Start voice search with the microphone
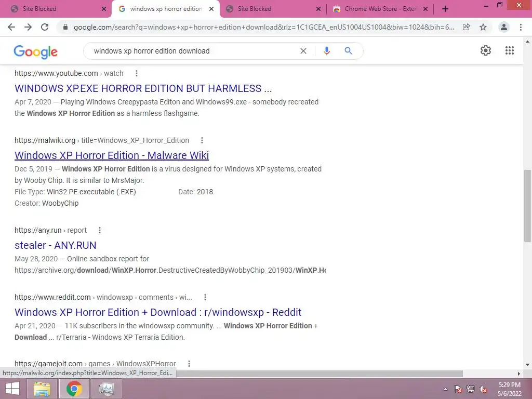This screenshot has width=532, height=399. 326,51
